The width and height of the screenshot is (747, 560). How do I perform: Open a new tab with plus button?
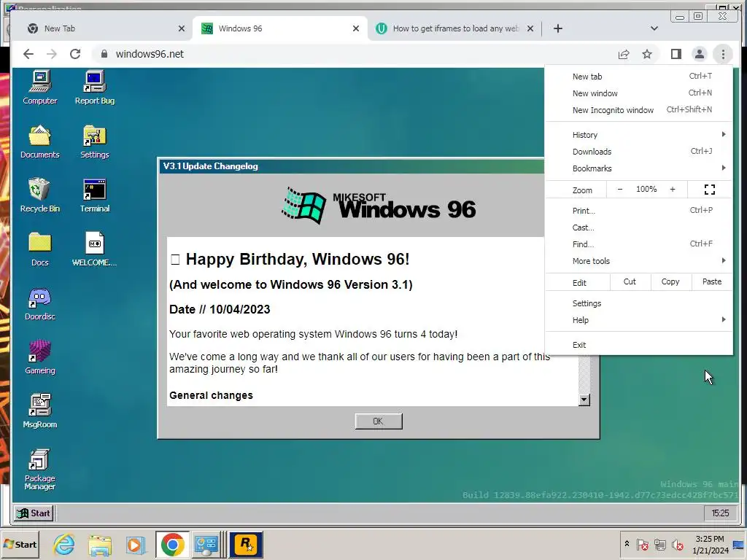click(x=558, y=28)
